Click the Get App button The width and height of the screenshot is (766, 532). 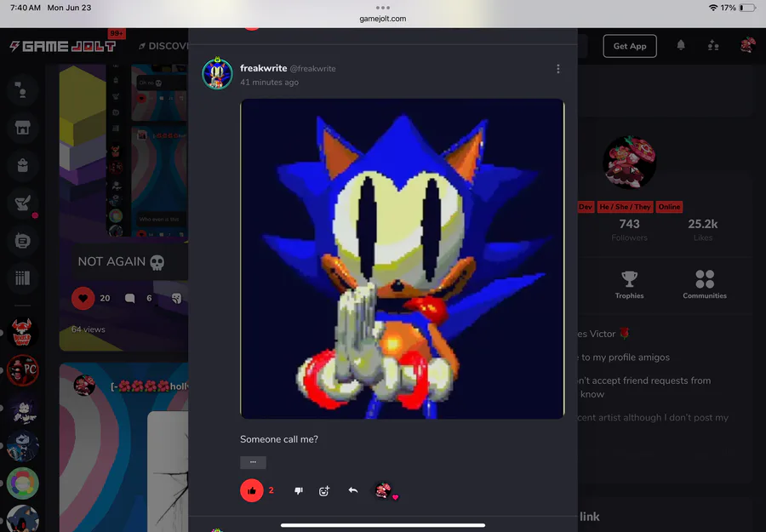coord(630,46)
